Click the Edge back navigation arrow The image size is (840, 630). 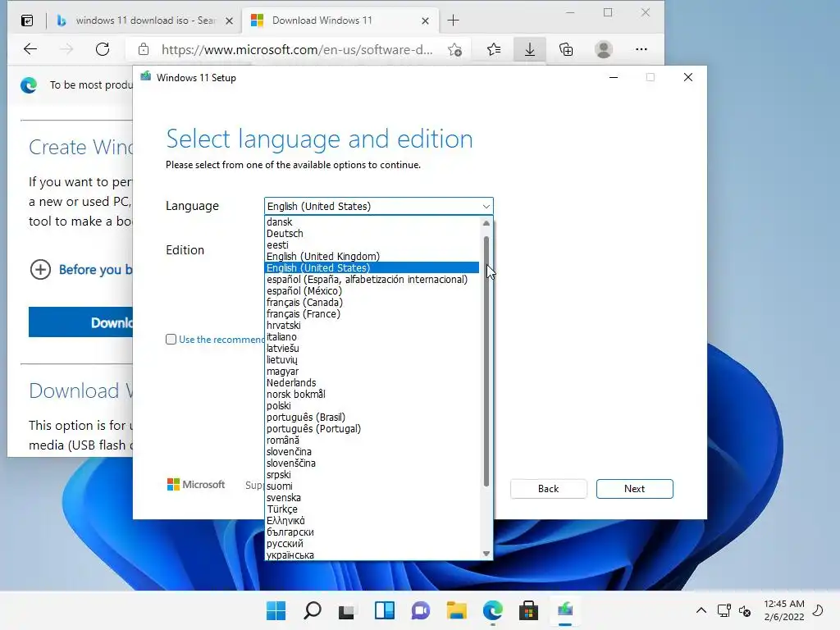point(30,49)
